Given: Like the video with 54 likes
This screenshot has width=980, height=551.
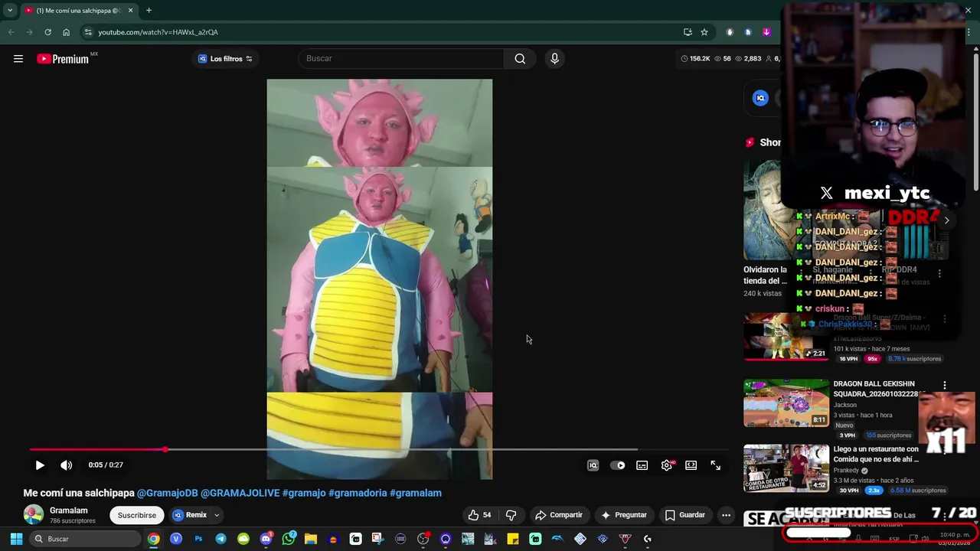Looking at the screenshot, I should click(479, 515).
